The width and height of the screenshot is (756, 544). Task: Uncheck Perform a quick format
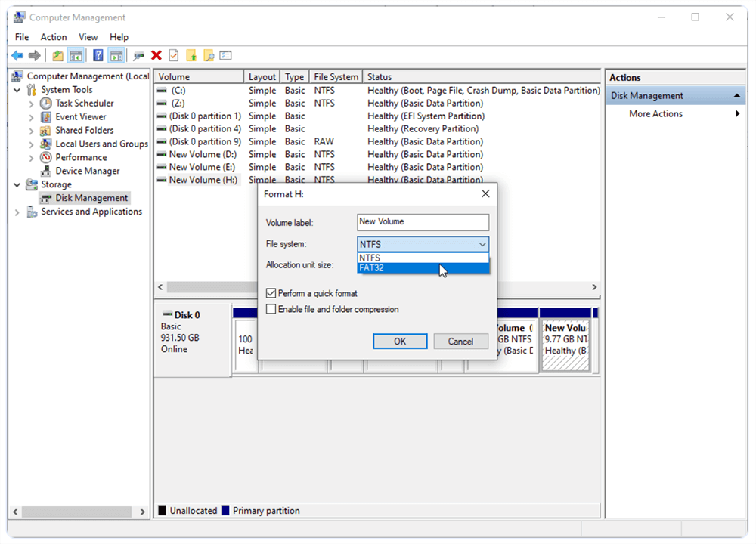point(269,292)
